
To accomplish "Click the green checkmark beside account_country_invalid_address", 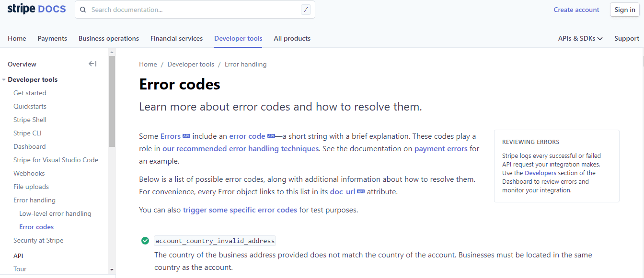I will click(145, 241).
